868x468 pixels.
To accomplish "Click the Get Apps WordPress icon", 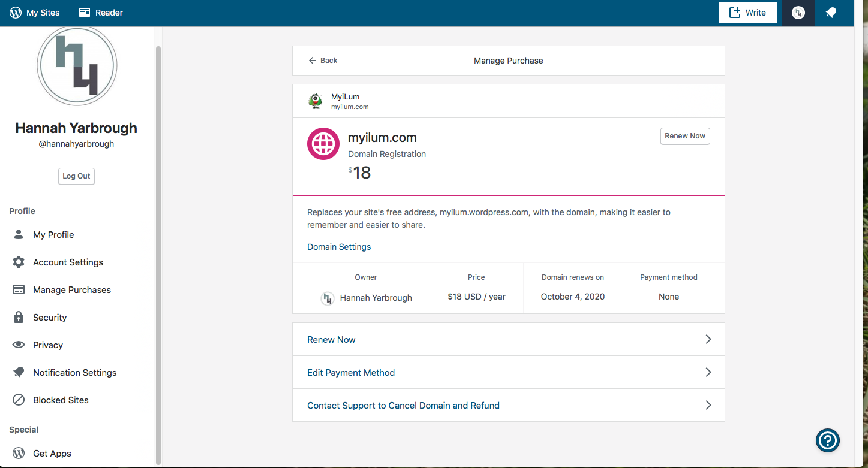I will tap(19, 453).
